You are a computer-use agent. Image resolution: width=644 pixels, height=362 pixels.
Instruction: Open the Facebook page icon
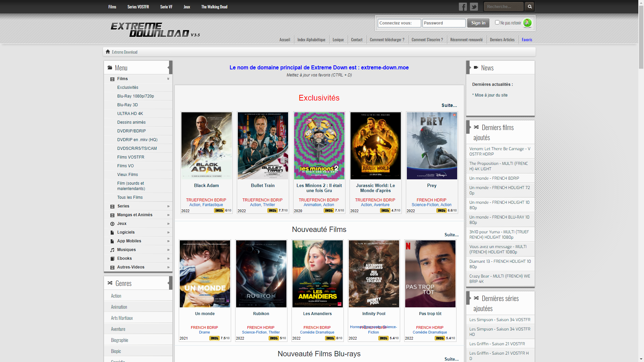(x=463, y=7)
